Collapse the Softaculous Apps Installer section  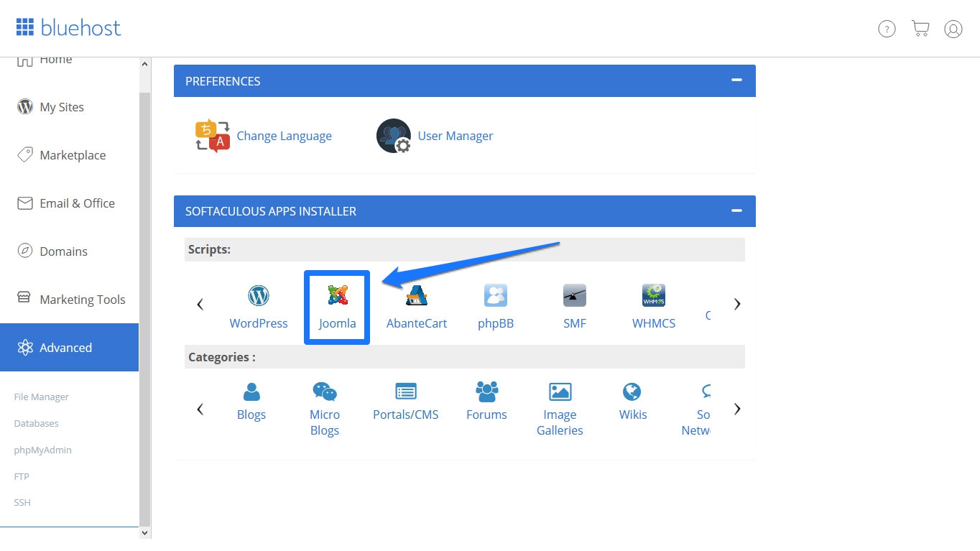click(x=736, y=210)
